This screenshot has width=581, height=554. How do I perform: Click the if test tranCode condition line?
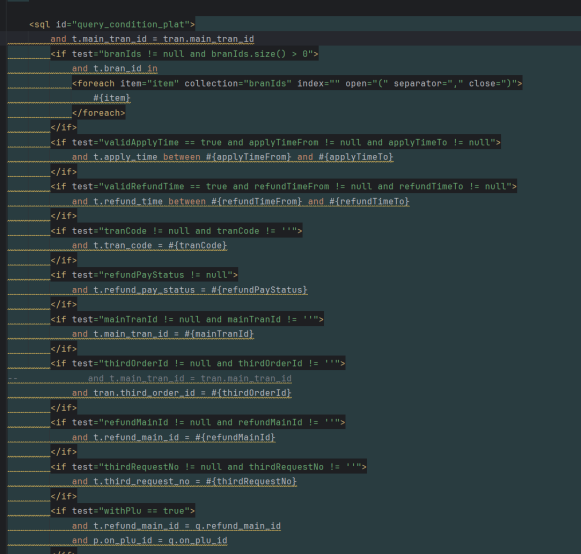tap(177, 231)
